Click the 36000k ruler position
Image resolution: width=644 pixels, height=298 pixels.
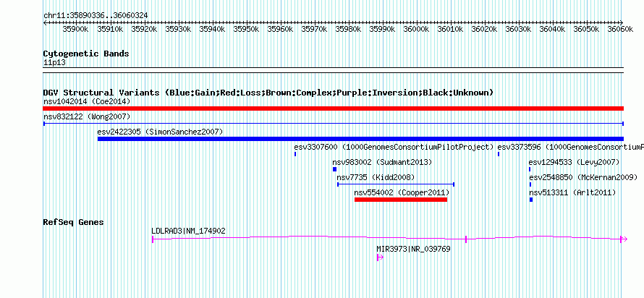coord(416,29)
